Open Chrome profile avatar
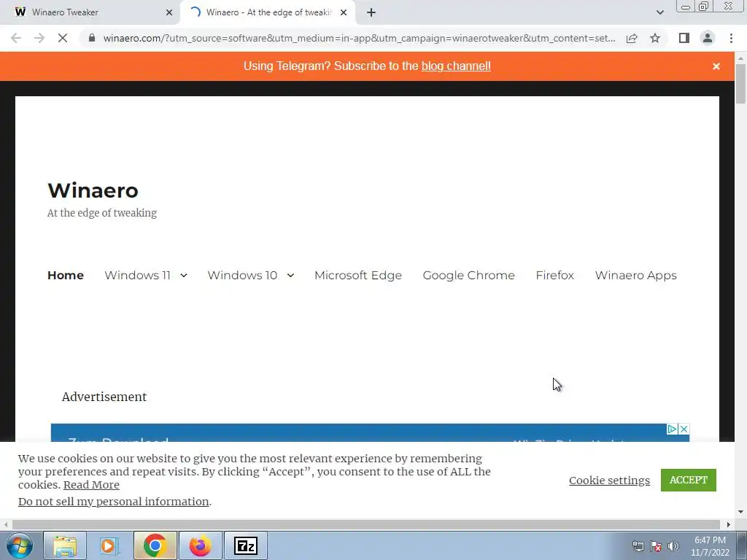The height and width of the screenshot is (560, 747). [x=708, y=38]
